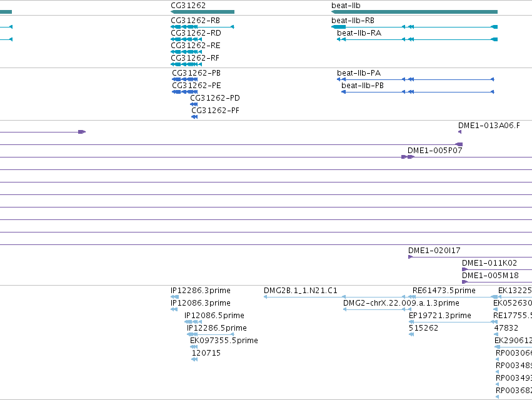Image resolution: width=532 pixels, height=400 pixels.
Task: Click the DME1-005P07 clone label
Action: click(434, 150)
